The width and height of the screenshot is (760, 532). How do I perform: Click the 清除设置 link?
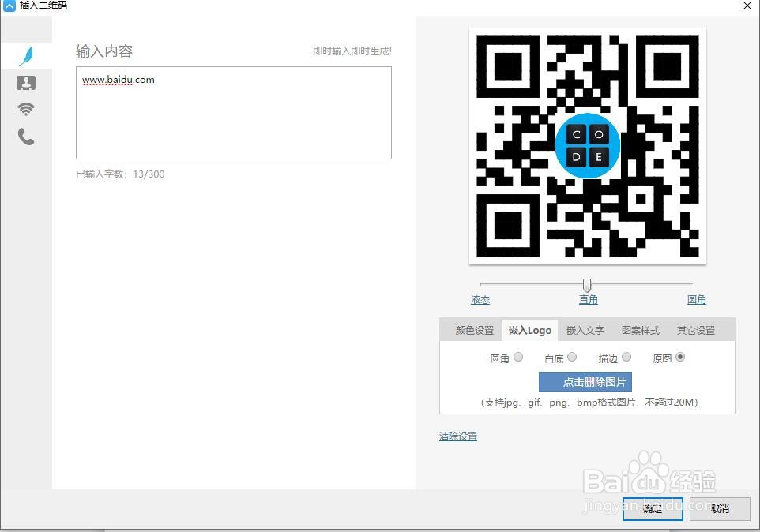pyautogui.click(x=457, y=435)
